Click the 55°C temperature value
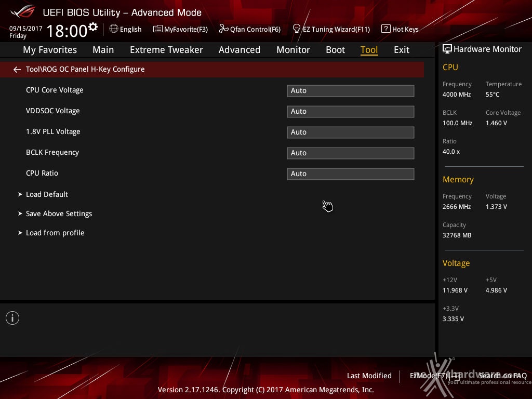Image resolution: width=532 pixels, height=399 pixels. tap(493, 95)
